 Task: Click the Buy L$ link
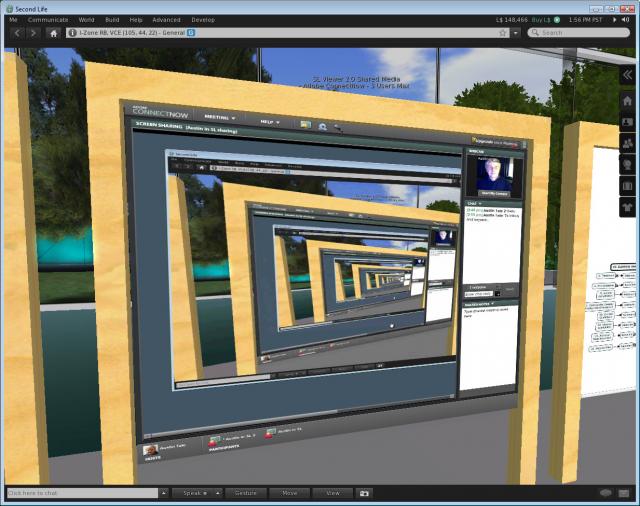pos(541,20)
